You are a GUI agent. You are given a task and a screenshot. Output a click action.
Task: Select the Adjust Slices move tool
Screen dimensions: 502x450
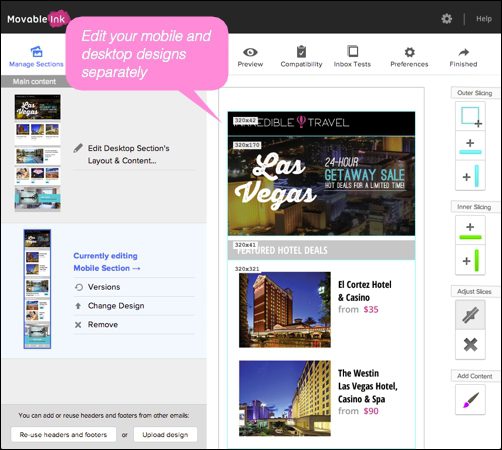click(x=470, y=315)
